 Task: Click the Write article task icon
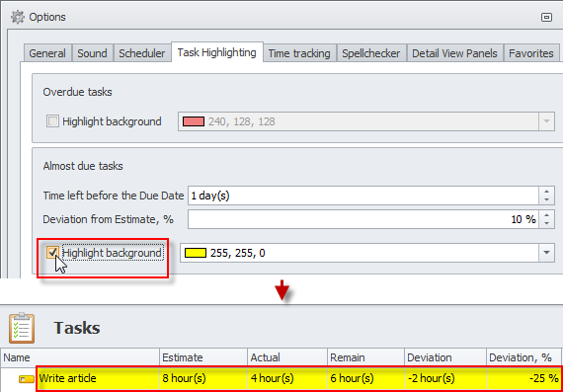[27, 379]
